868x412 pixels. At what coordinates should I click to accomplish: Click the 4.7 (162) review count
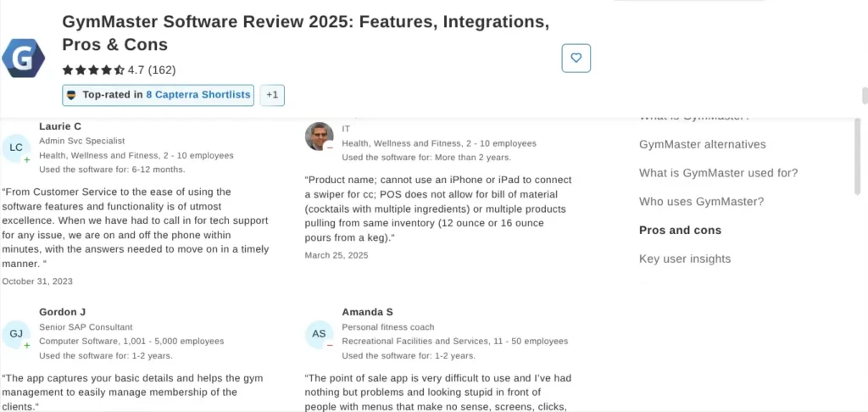pyautogui.click(x=152, y=70)
